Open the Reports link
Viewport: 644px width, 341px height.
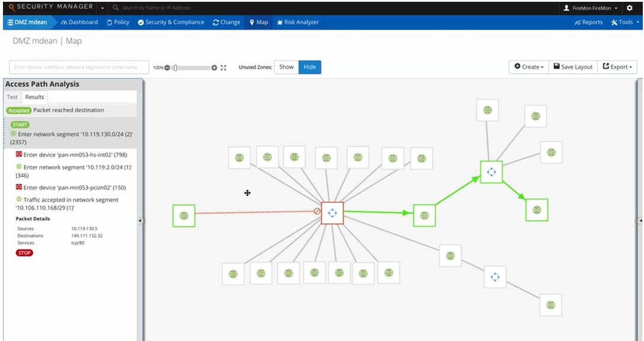pos(588,22)
